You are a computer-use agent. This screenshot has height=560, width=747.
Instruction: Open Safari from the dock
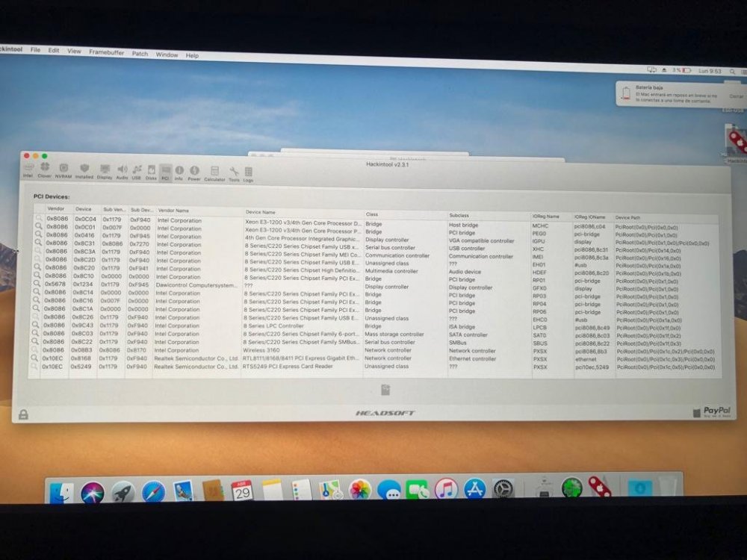point(153,492)
